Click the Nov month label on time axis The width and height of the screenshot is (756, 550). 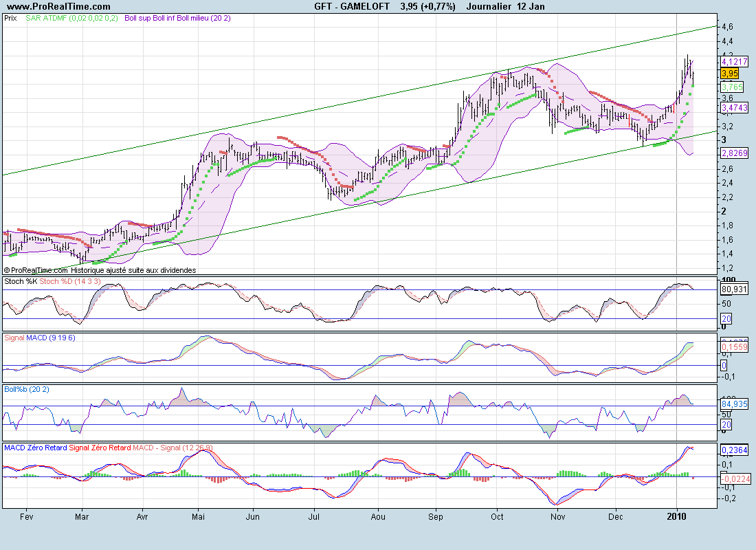(558, 517)
